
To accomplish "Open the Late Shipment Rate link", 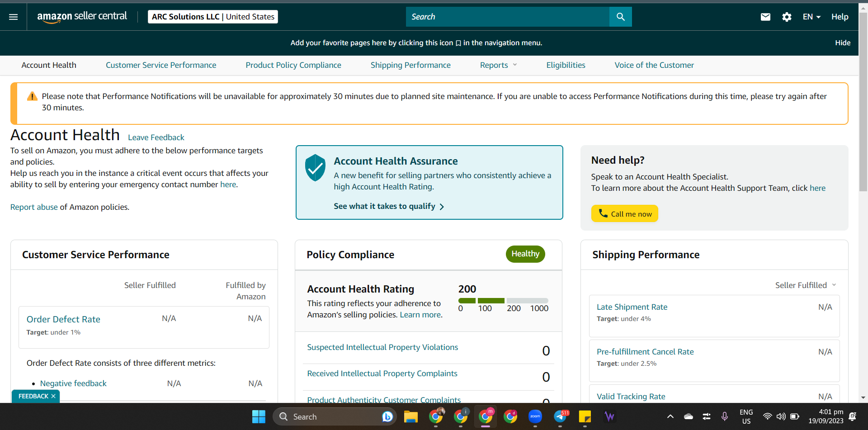I will tap(632, 307).
